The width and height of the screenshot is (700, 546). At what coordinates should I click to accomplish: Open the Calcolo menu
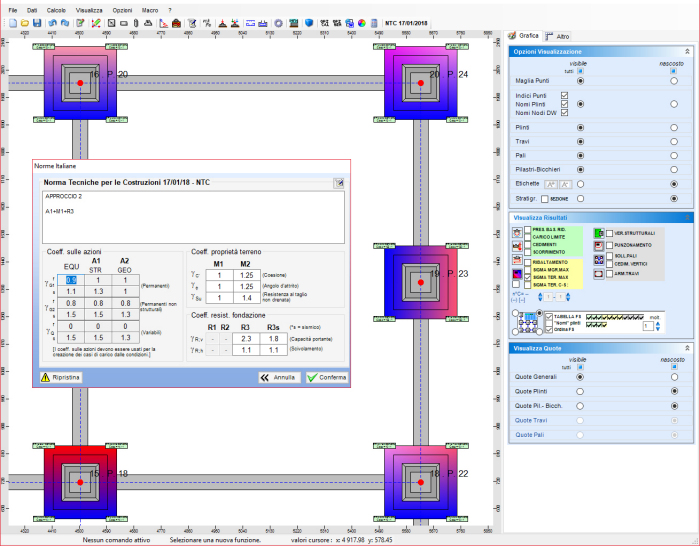[x=56, y=8]
